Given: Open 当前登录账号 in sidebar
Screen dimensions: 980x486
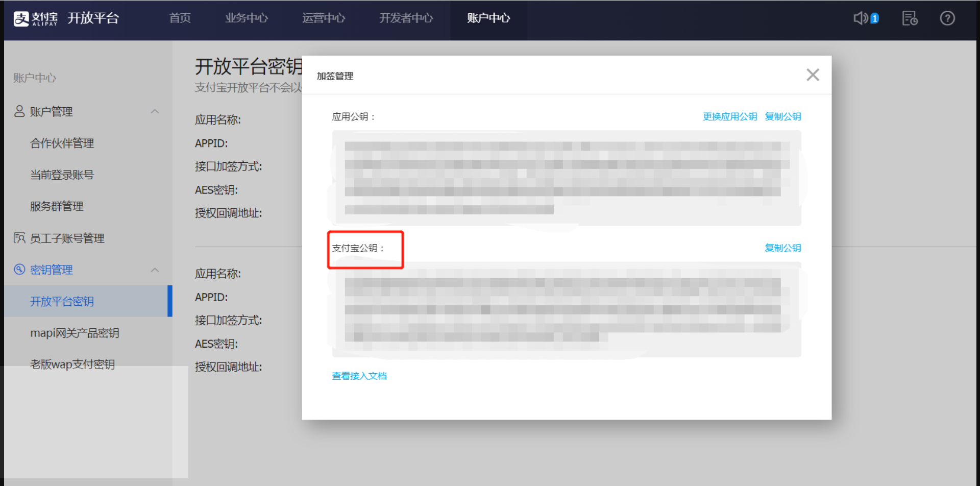Looking at the screenshot, I should click(62, 175).
